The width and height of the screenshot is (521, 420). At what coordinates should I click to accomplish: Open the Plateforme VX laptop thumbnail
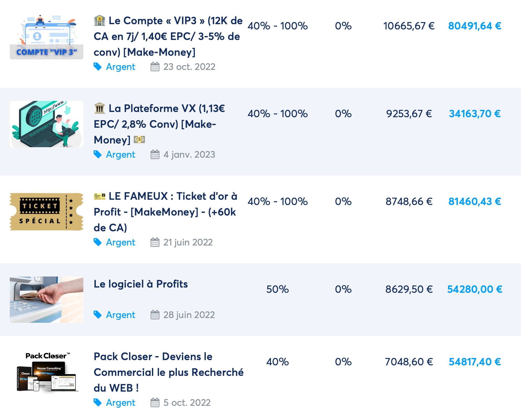click(47, 124)
